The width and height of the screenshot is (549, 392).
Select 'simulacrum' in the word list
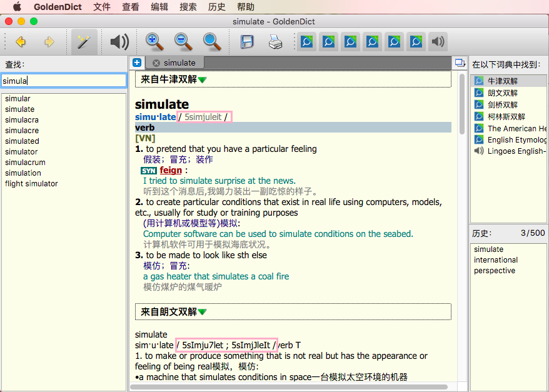point(25,163)
